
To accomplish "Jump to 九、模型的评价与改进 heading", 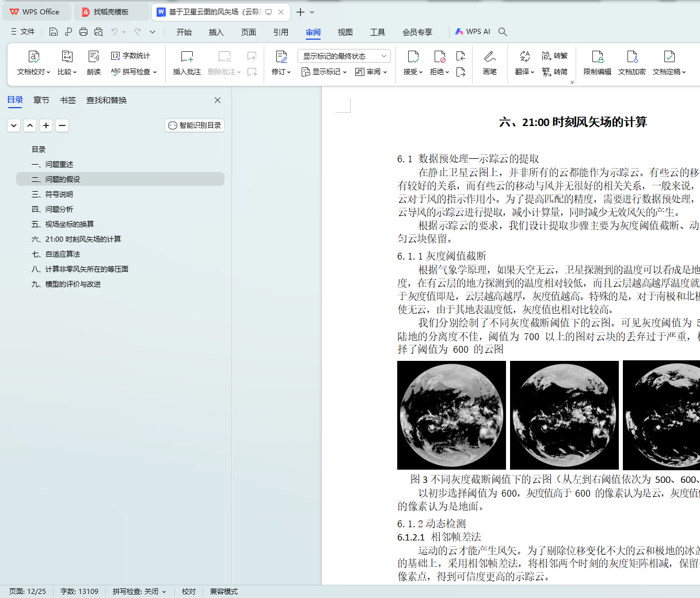I will (x=66, y=284).
